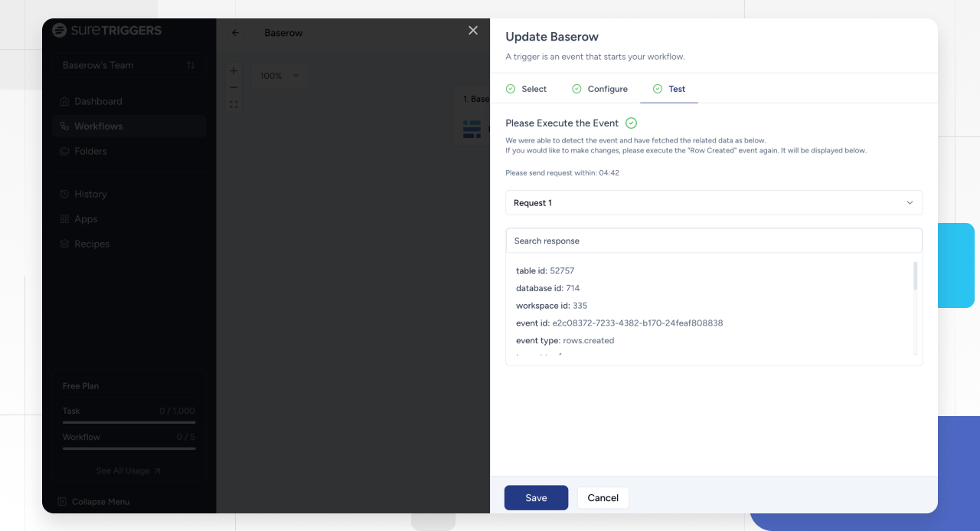Click the back arrow beside Baserow
The height and width of the screenshot is (531, 980).
[236, 33]
